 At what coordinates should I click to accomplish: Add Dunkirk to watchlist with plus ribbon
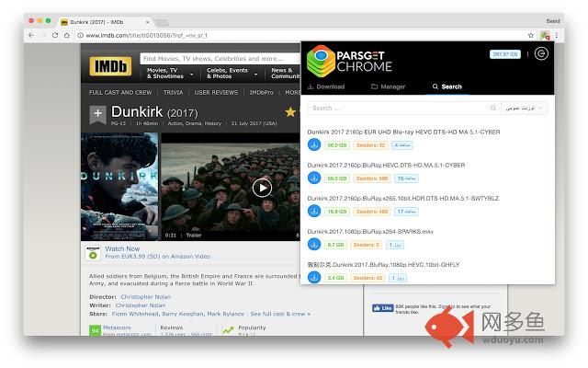coord(97,114)
